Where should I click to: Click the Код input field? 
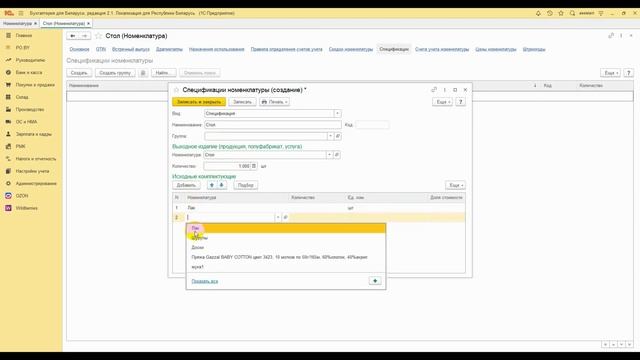pos(372,125)
